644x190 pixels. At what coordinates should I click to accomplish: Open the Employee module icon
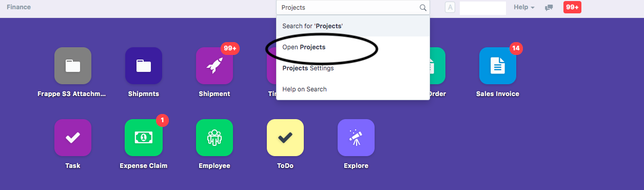(214, 138)
